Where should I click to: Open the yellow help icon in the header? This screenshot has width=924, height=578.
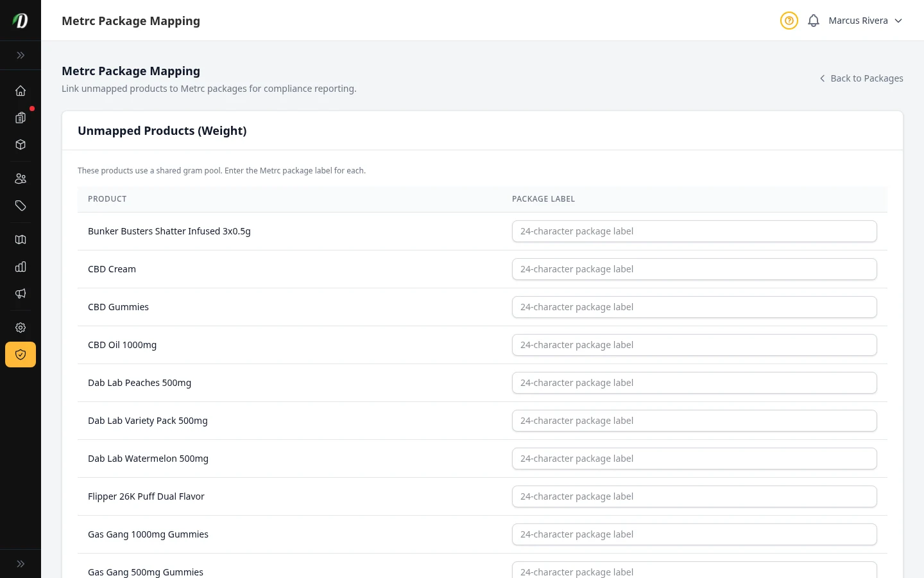789,21
